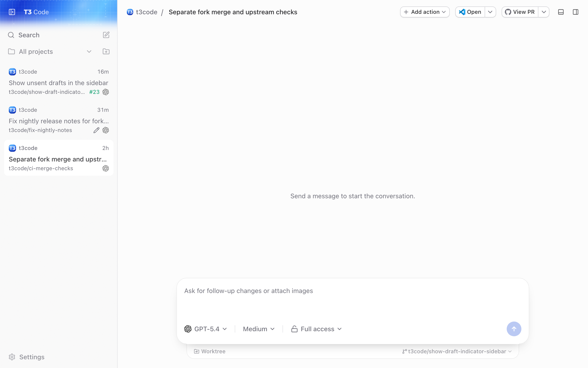
Task: Click the All projects folder icon
Action: 11,51
